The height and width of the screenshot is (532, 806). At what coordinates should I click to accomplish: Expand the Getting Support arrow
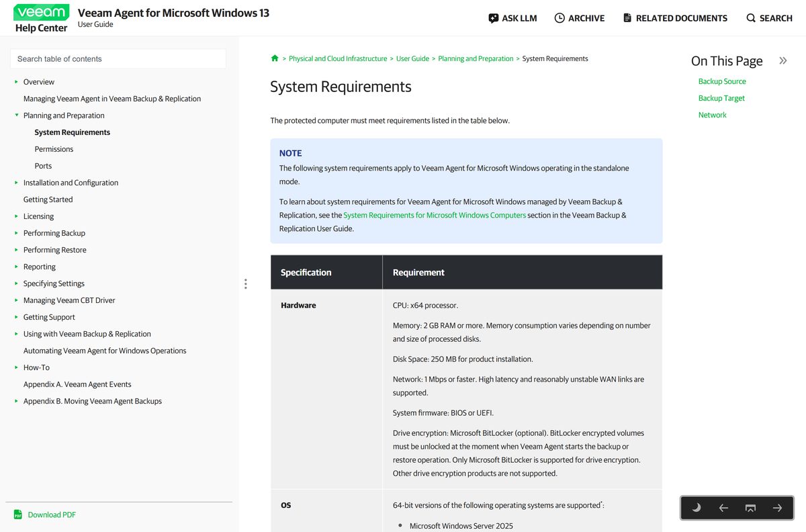pyautogui.click(x=17, y=317)
